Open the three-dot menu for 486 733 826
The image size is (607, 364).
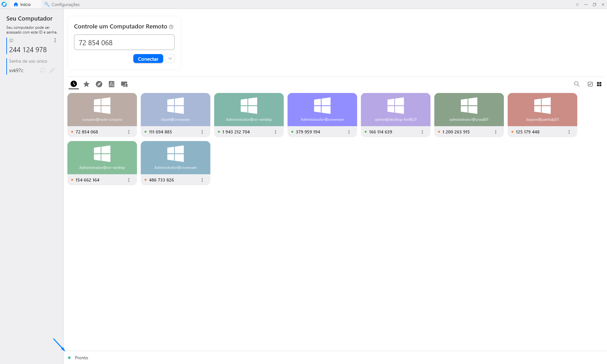coord(202,180)
